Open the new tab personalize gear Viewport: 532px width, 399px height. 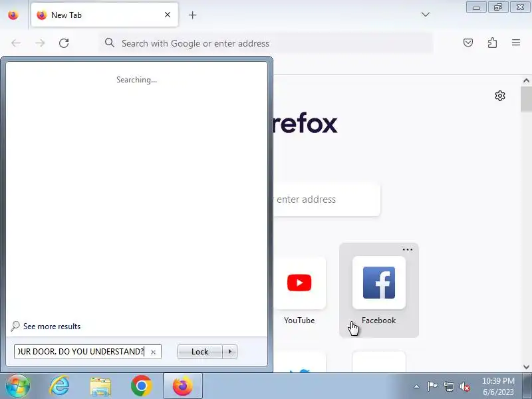pos(500,96)
